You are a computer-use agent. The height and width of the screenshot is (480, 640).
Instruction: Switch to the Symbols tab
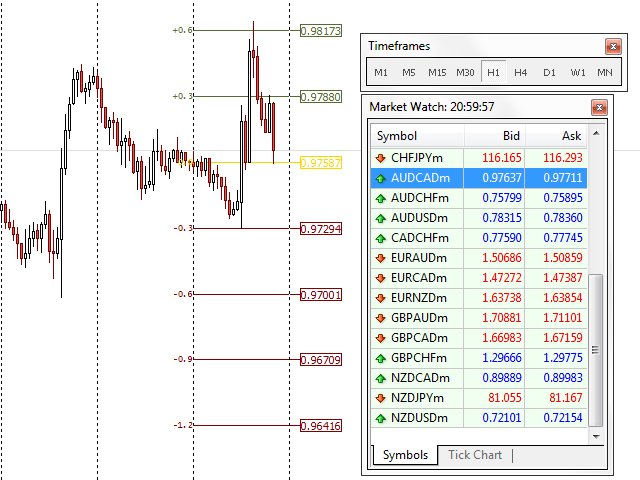tap(405, 455)
